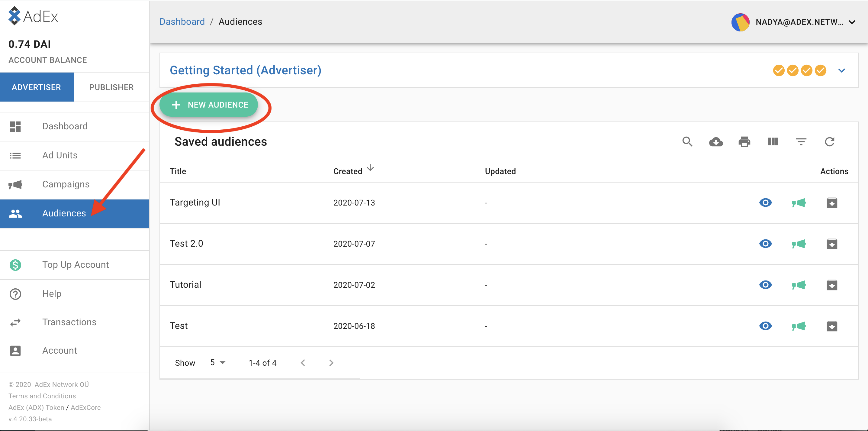The image size is (868, 431).
Task: Print the Saved audiences table
Action: 744,142
